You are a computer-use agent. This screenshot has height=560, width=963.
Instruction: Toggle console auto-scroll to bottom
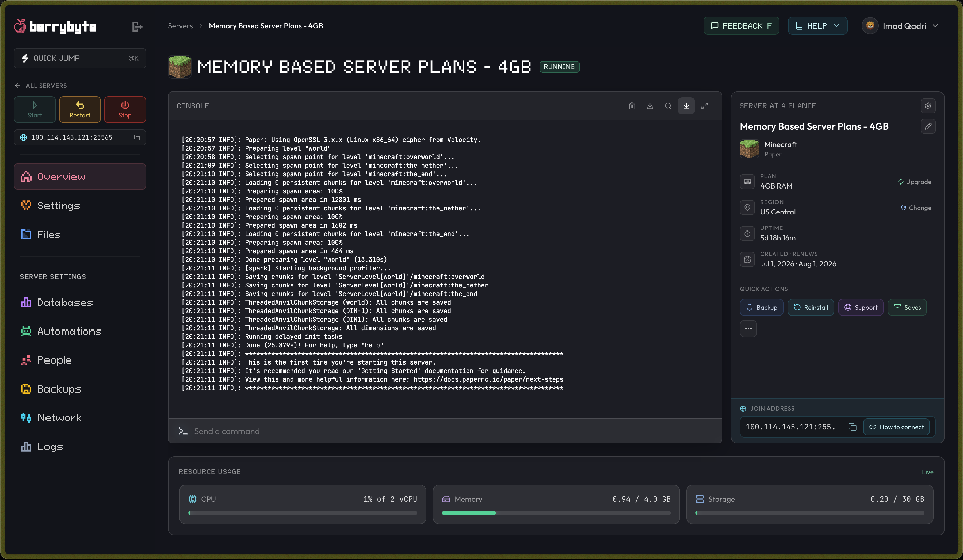click(x=686, y=106)
